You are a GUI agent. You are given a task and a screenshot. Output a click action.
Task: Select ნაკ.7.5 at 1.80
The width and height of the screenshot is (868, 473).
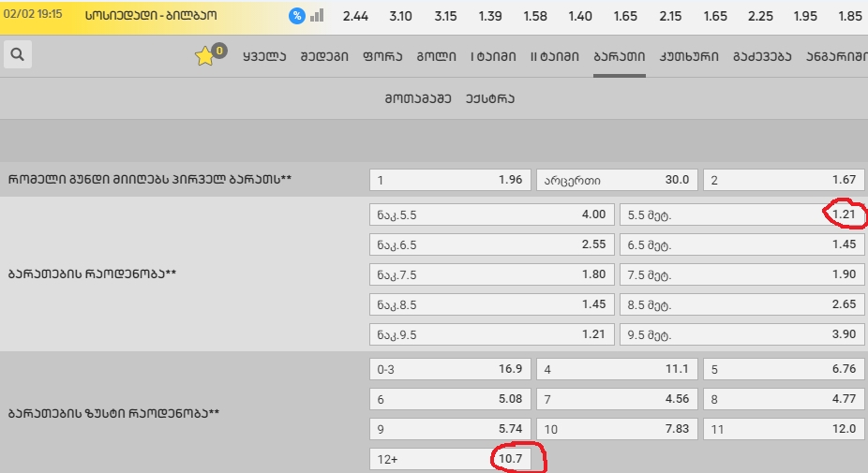[492, 274]
